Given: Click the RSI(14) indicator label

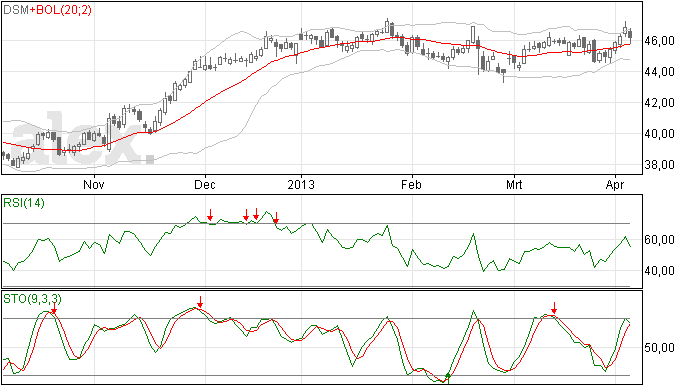Looking at the screenshot, I should click(x=24, y=203).
